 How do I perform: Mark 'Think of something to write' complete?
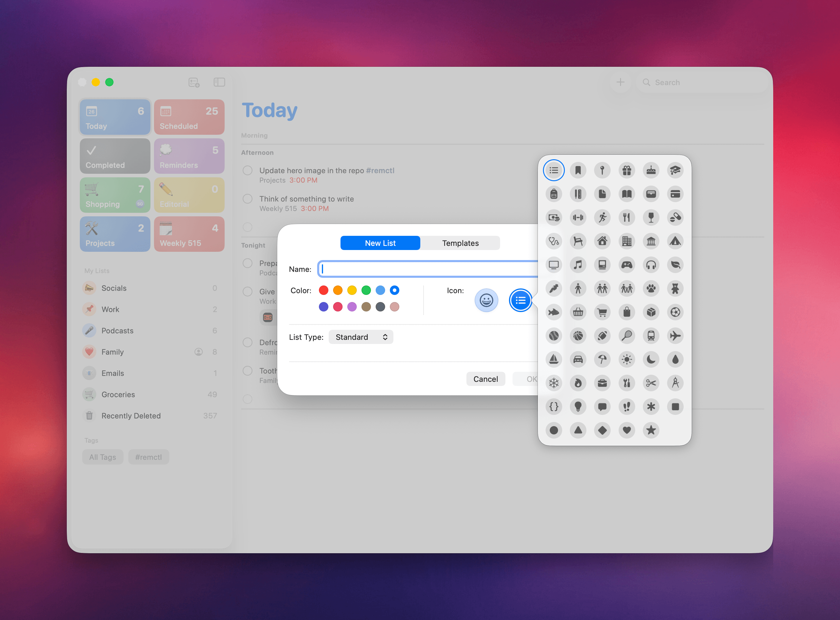pyautogui.click(x=247, y=199)
